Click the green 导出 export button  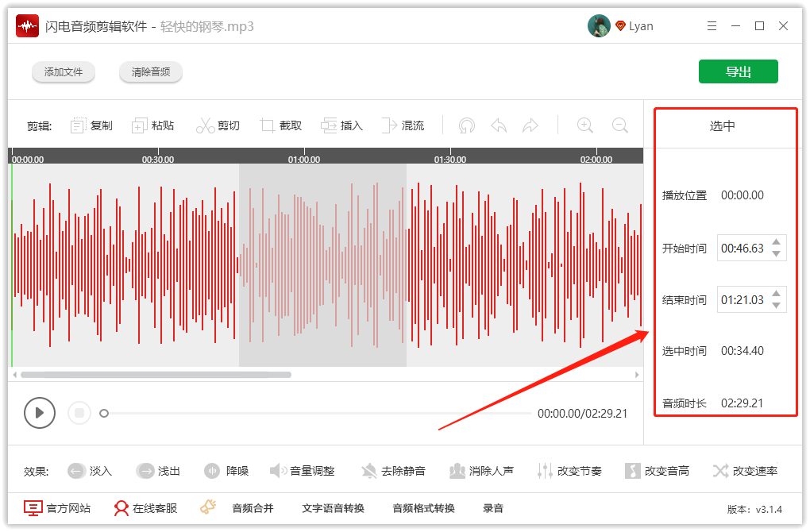tap(738, 71)
